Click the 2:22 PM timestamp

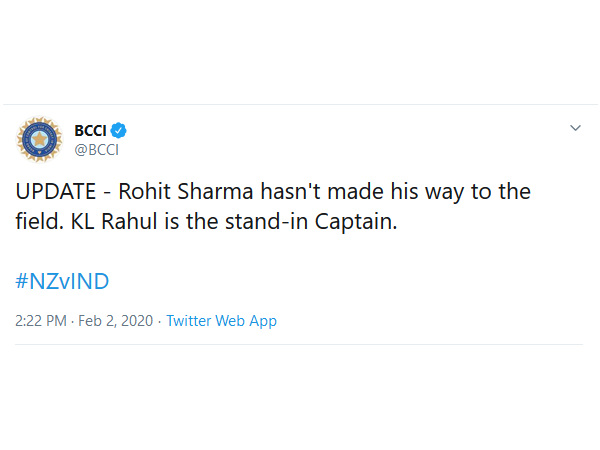[x=41, y=321]
